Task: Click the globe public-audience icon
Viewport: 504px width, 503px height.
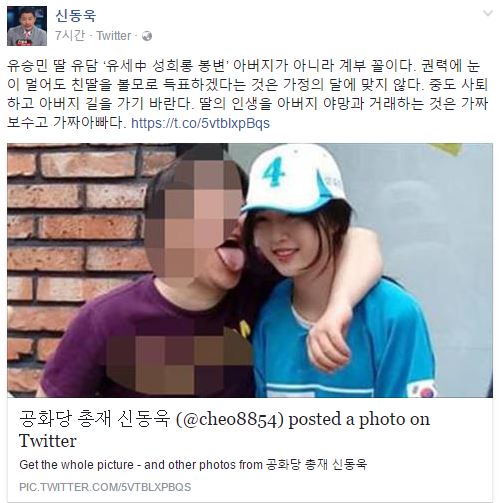Action: click(147, 36)
